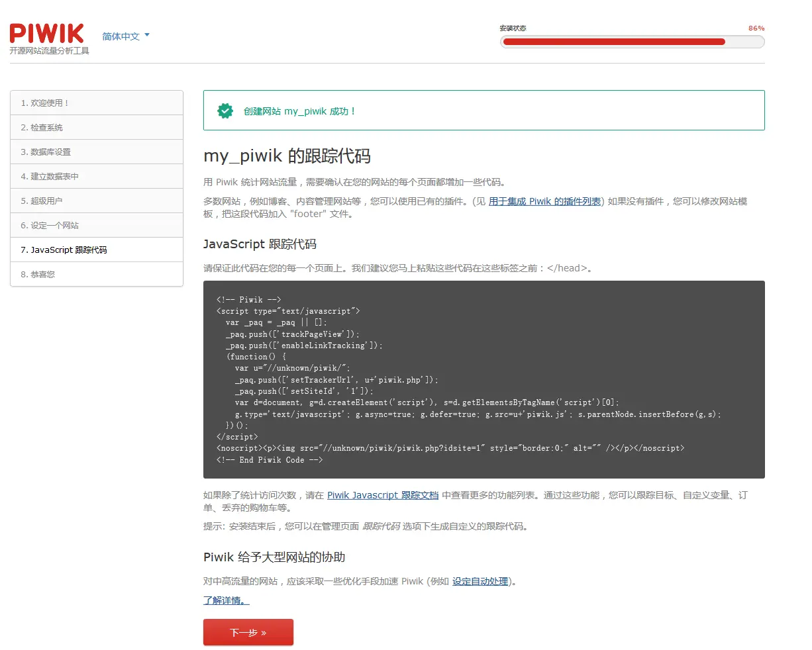Select step 4. 建立数据表中
The image size is (812, 650).
(x=97, y=176)
